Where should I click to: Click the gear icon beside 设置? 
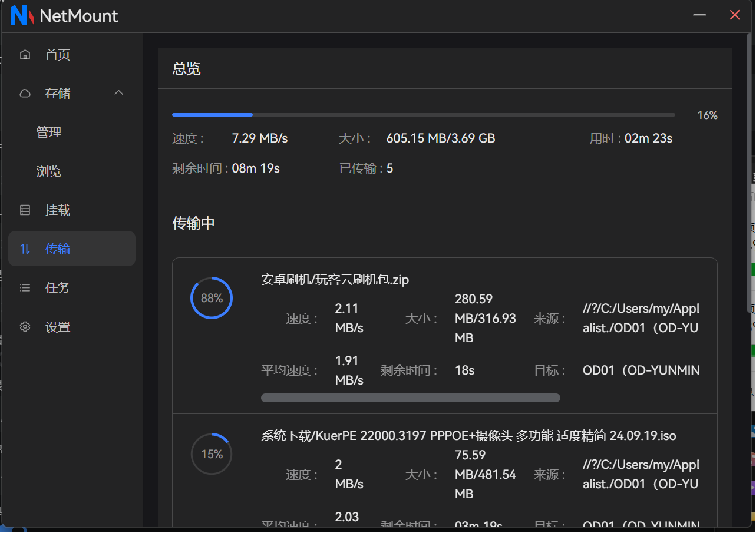pos(25,327)
